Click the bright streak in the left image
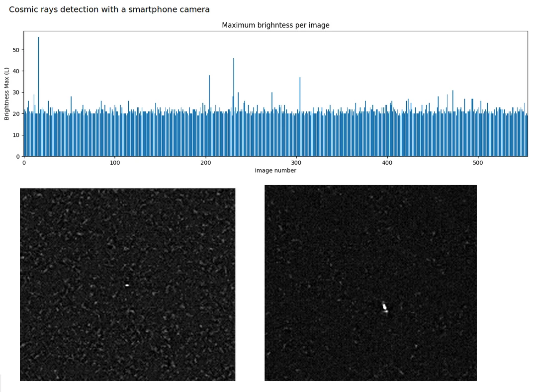This screenshot has height=392, width=537. [x=127, y=285]
